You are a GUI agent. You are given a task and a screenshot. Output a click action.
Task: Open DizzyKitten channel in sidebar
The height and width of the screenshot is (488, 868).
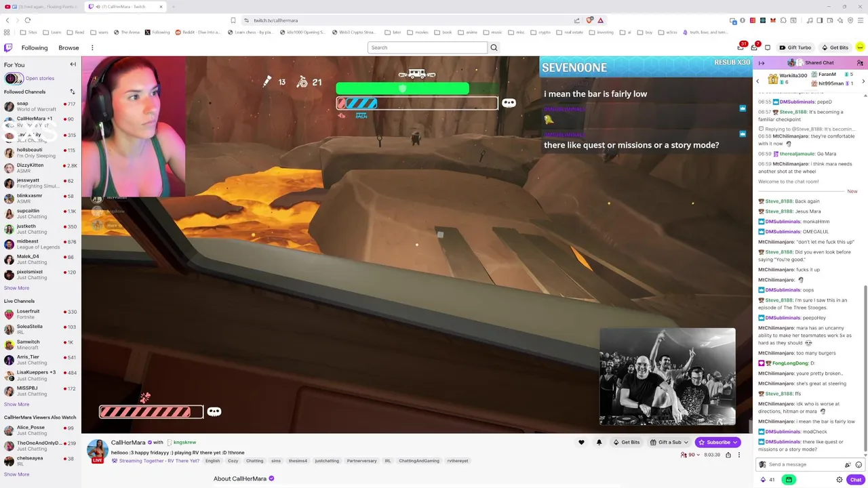[x=40, y=168]
